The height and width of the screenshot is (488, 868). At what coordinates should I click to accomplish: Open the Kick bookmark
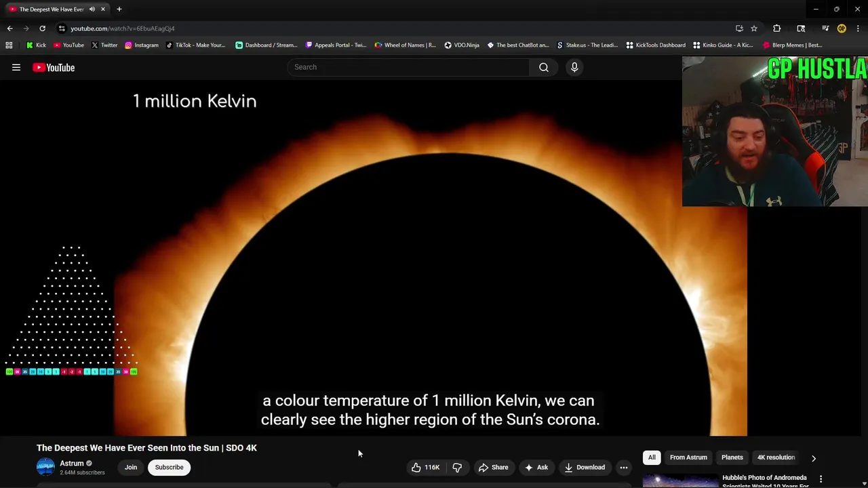36,45
